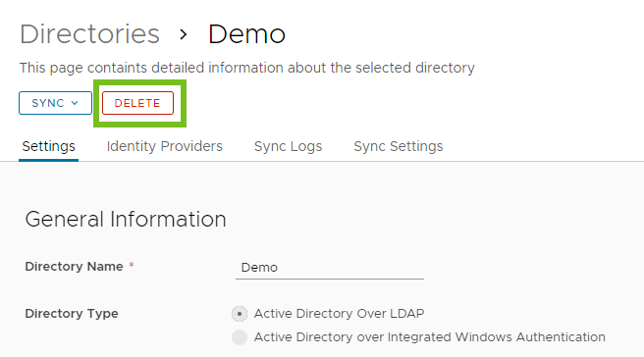The width and height of the screenshot is (644, 357).
Task: Select Active Directory Over LDAP radio
Action: [x=240, y=314]
